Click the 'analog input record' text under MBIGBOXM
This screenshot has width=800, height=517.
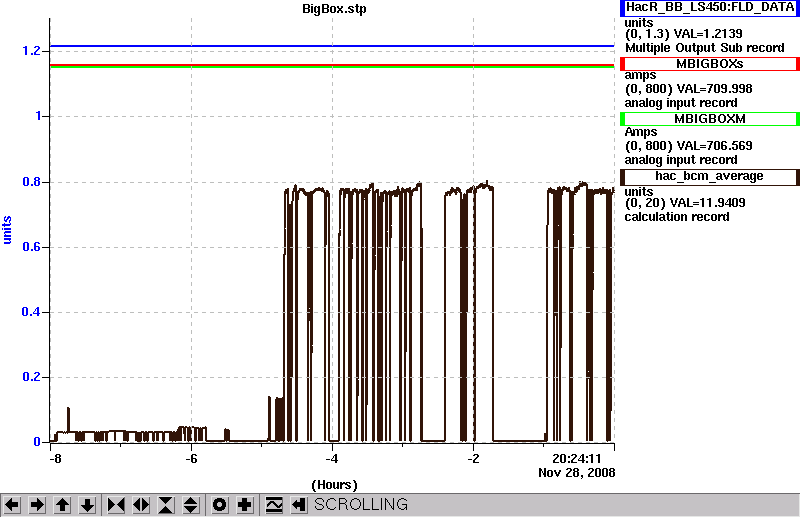tap(681, 160)
